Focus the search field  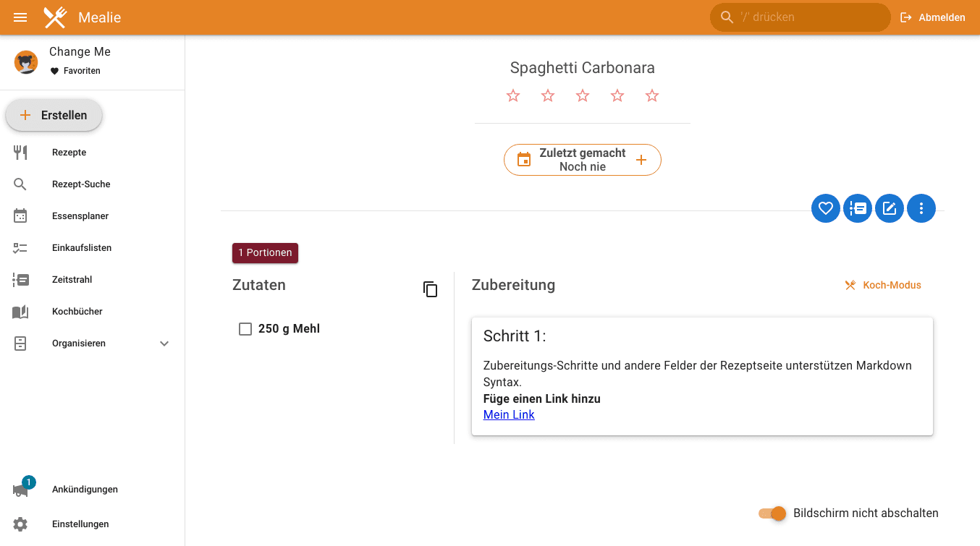point(800,17)
